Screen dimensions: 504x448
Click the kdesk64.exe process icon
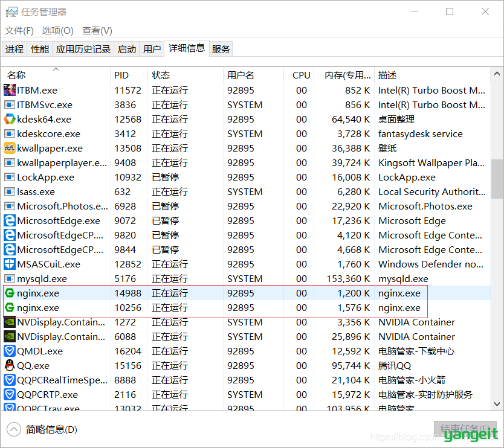point(9,119)
